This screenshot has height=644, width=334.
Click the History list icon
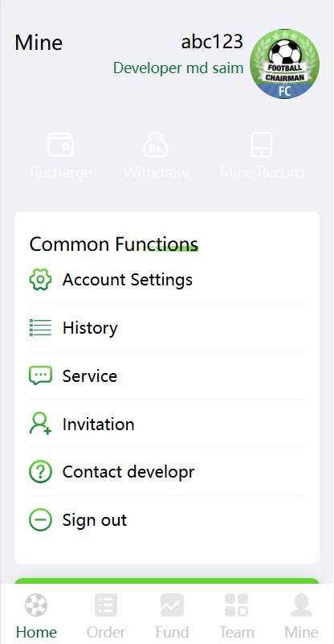(40, 328)
